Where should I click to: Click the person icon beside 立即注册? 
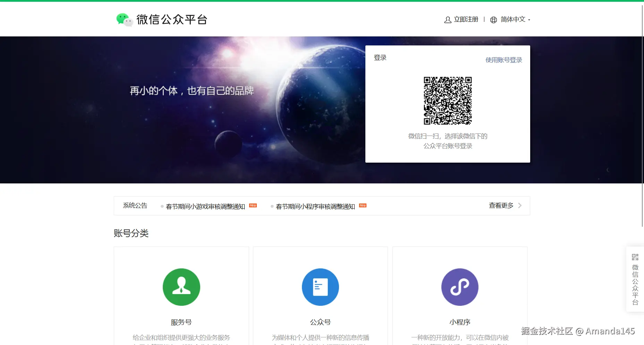pos(447,20)
